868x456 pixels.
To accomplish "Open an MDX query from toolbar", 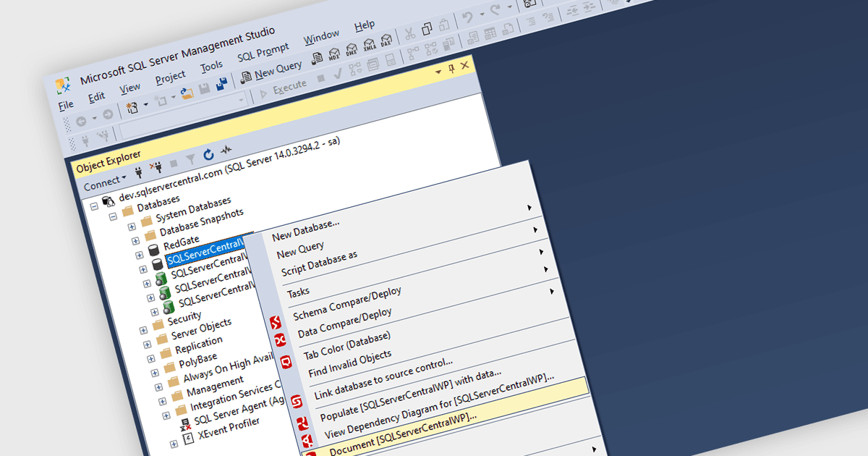I will pyautogui.click(x=335, y=54).
